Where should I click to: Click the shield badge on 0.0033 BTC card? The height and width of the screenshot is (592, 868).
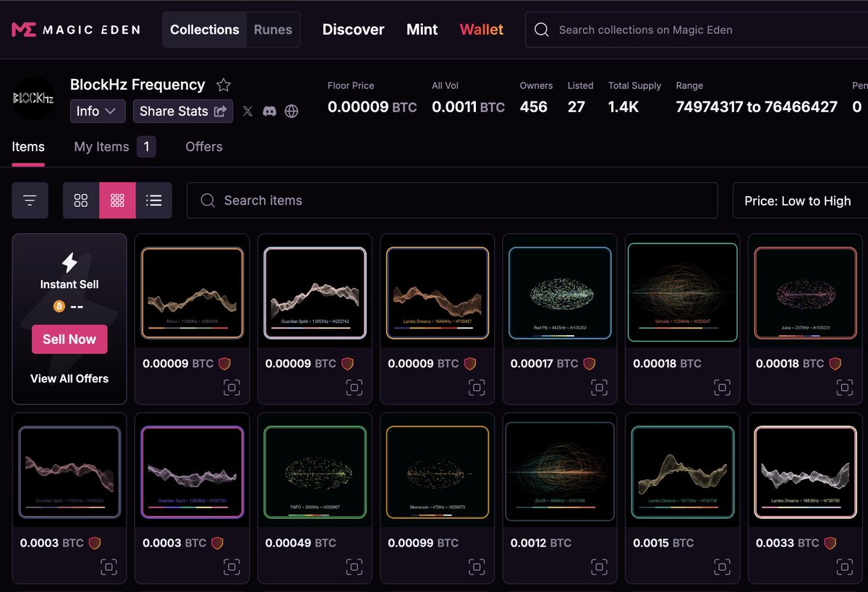click(830, 542)
